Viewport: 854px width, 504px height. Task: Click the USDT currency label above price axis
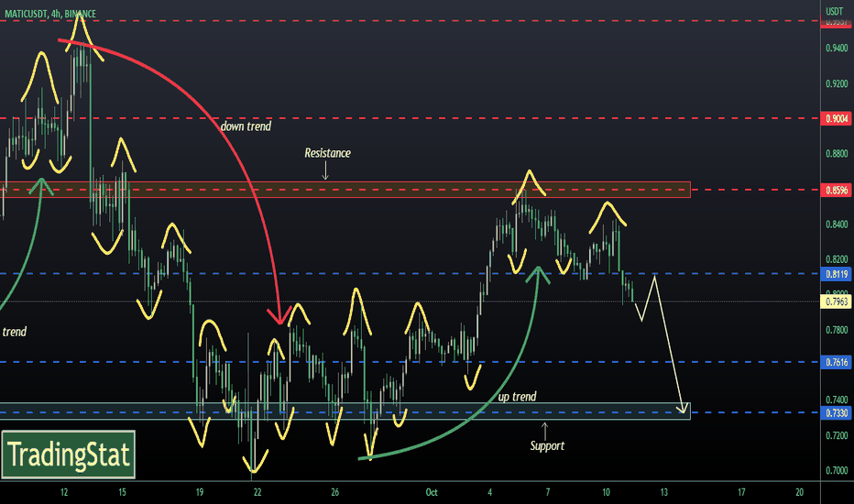835,11
